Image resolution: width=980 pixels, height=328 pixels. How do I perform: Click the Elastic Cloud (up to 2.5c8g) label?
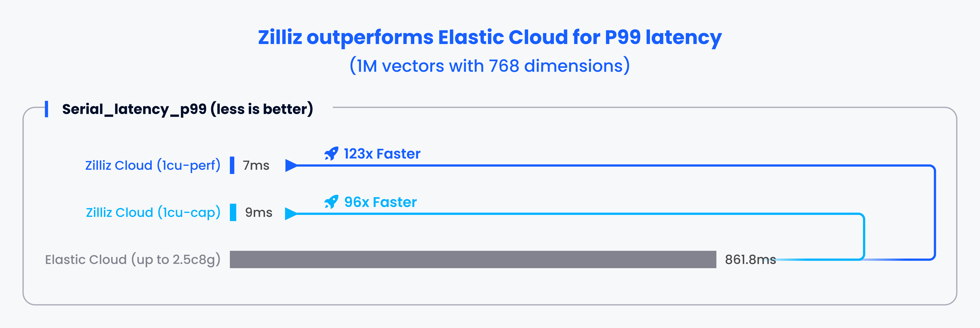[133, 260]
